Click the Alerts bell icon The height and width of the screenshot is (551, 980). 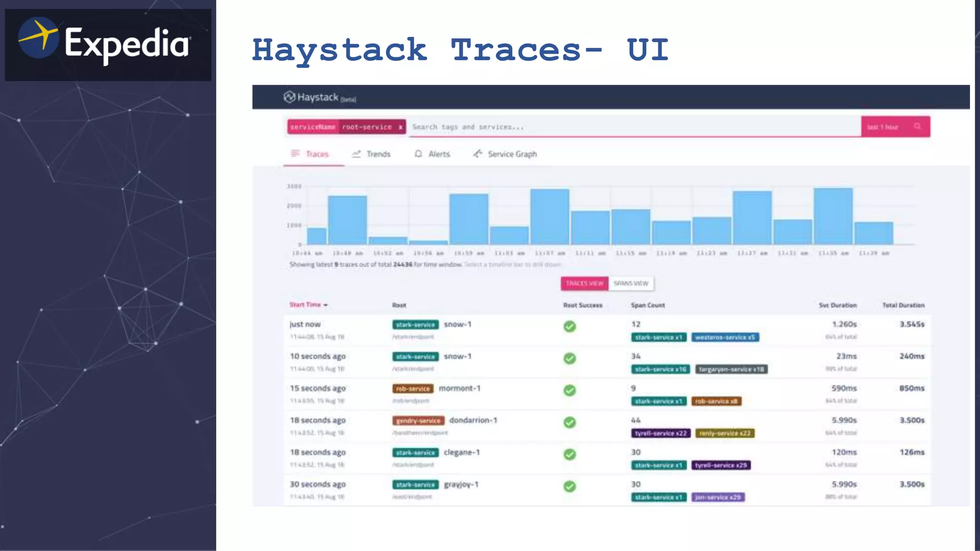[418, 154]
